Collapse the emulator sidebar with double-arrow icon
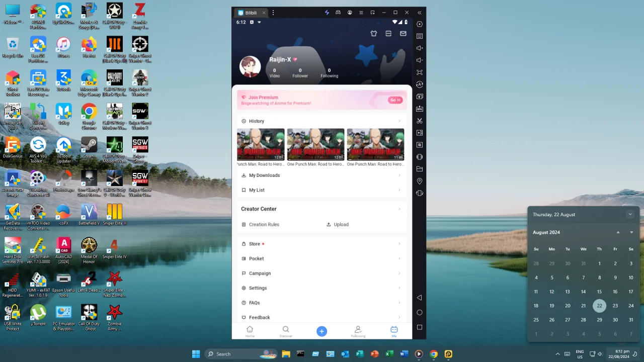The image size is (644, 362). [x=420, y=13]
